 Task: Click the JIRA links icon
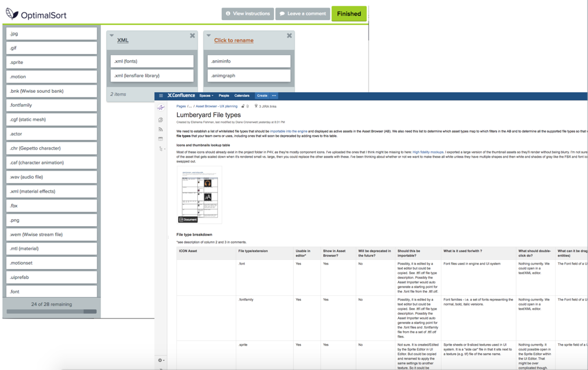(x=256, y=106)
